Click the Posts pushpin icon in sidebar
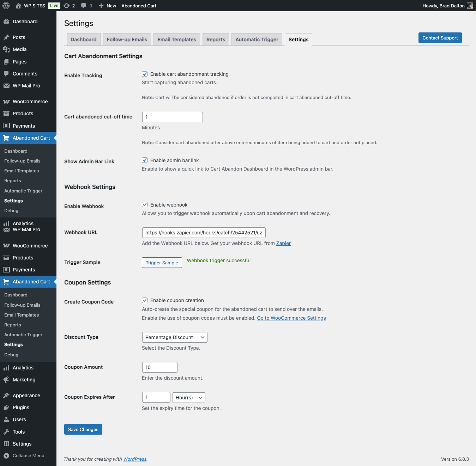This screenshot has width=476, height=466. click(6, 37)
